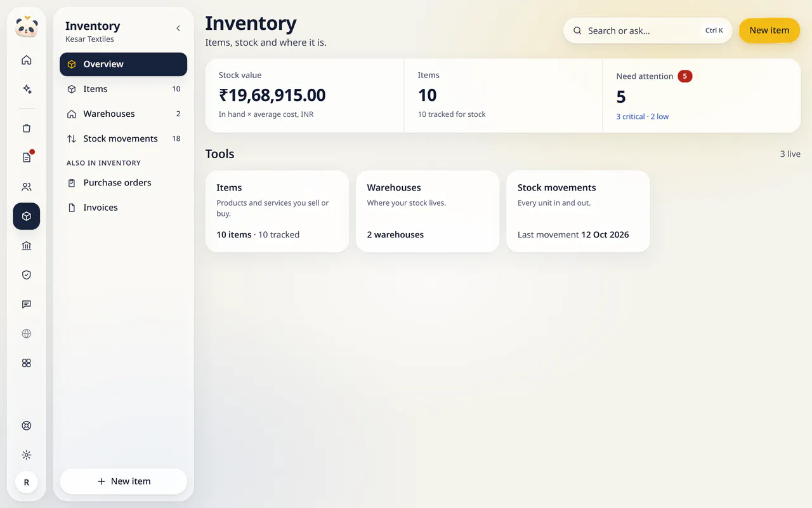The image size is (812, 508).
Task: Click the '10 tracked for stock' text
Action: tap(452, 114)
